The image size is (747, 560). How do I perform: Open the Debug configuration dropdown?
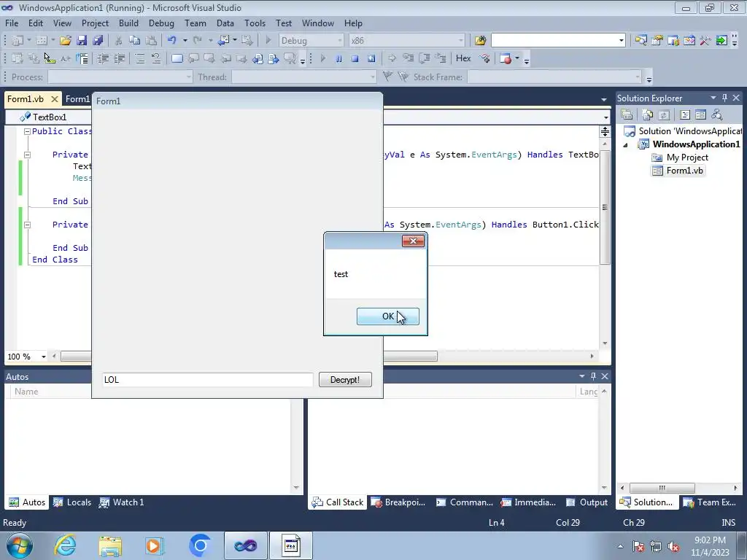click(x=311, y=41)
